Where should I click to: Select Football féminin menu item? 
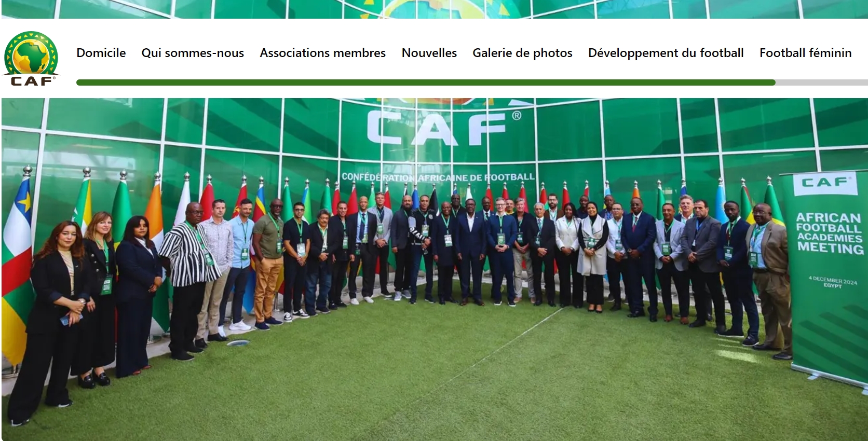pos(805,53)
